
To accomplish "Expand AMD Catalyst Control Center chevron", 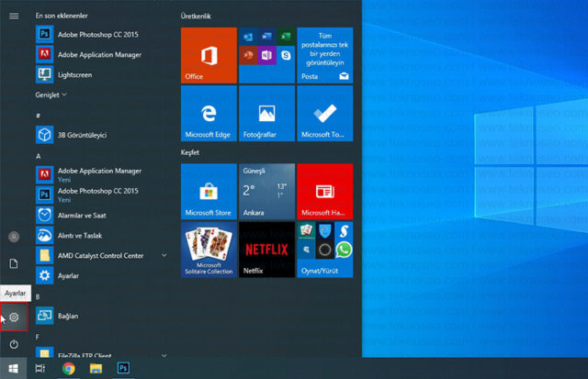I will point(164,255).
